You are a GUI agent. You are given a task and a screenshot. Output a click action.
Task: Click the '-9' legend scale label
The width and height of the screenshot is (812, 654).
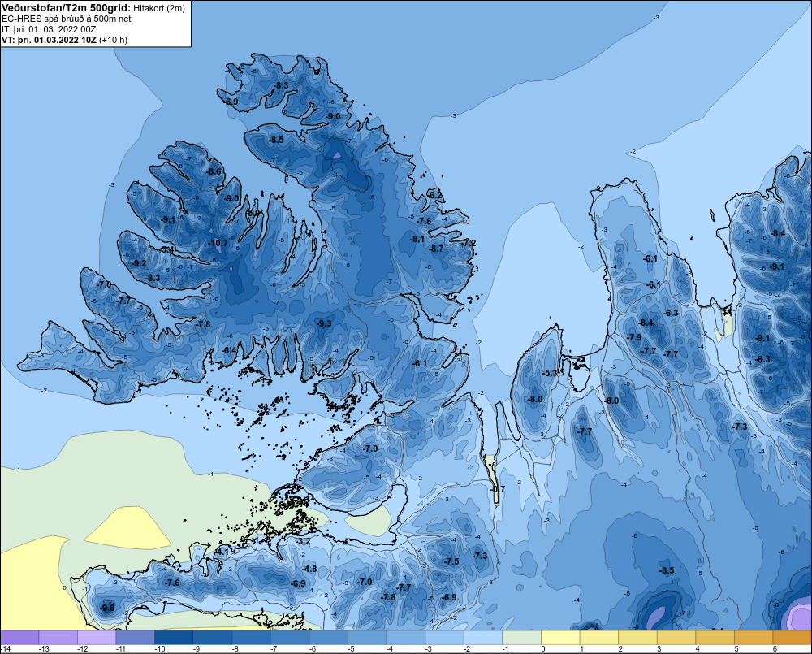click(197, 649)
